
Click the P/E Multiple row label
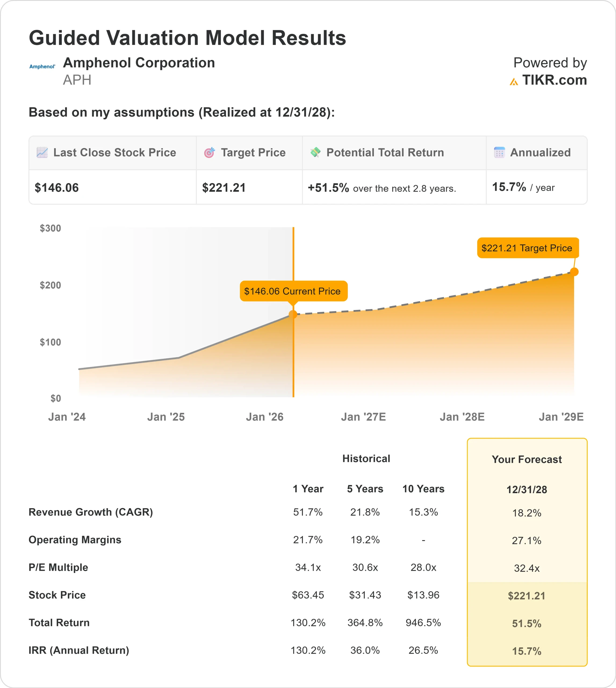[x=58, y=567]
